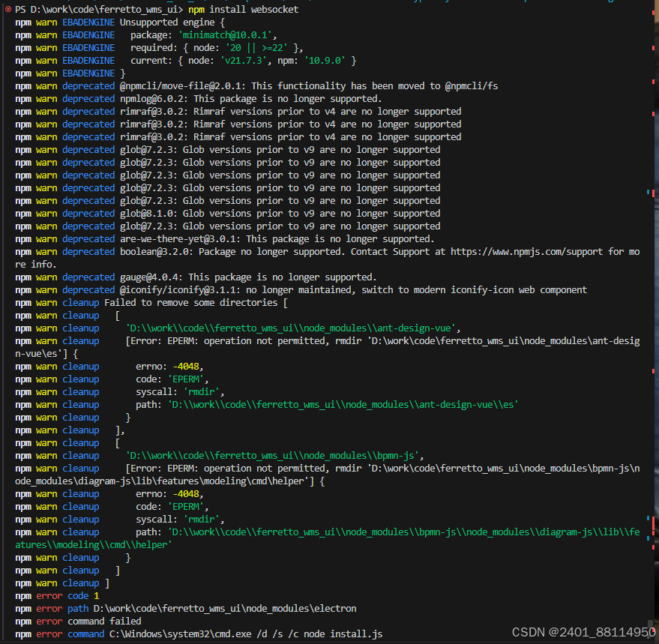Click the blue 'code 1' error text
The height and width of the screenshot is (644, 659).
[x=85, y=595]
